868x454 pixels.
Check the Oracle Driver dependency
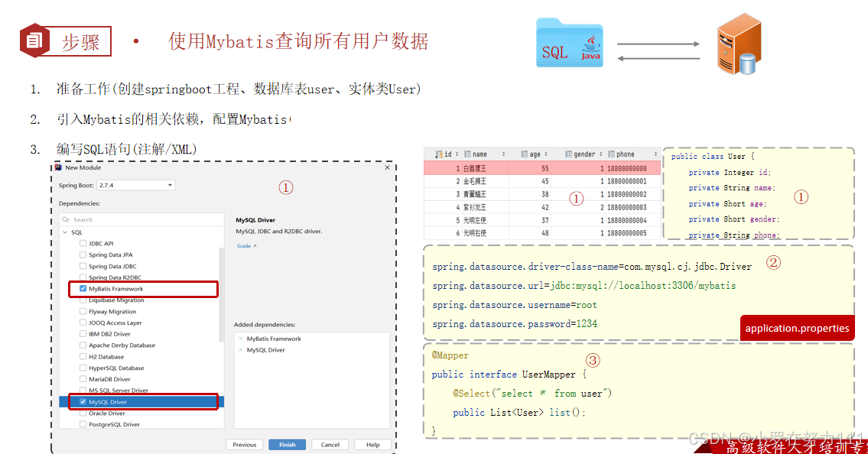pos(83,413)
